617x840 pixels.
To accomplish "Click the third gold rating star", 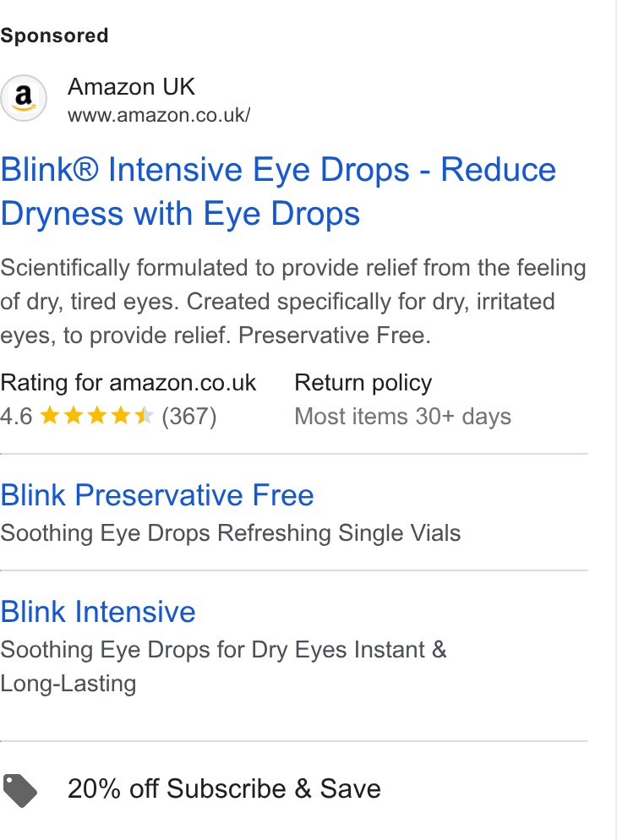I will (x=97, y=415).
